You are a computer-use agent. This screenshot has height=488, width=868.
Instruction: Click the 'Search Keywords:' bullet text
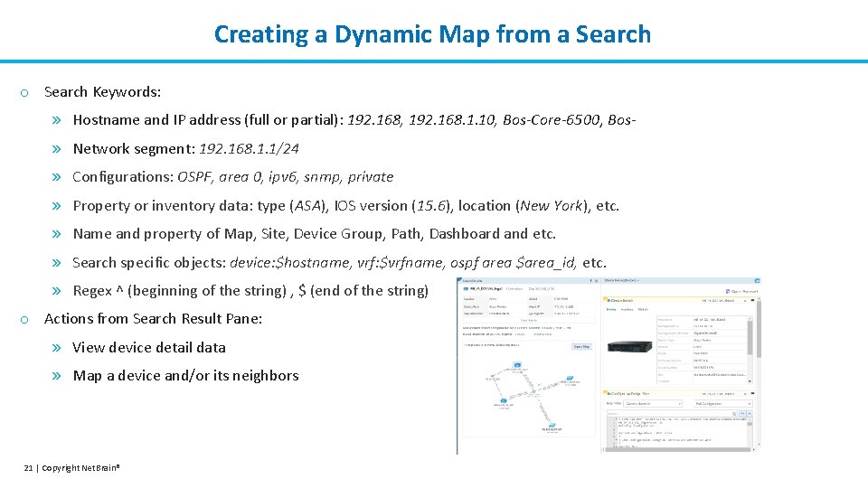click(102, 92)
